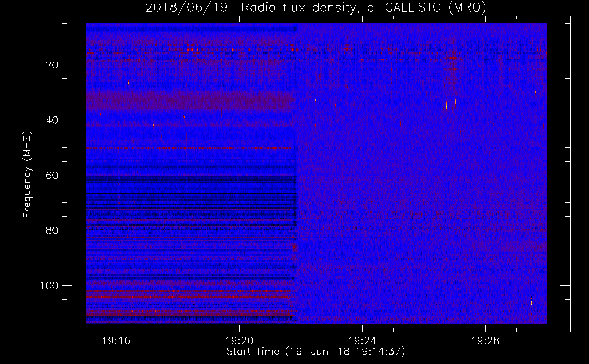Click the '19:24' time tick label

[362, 341]
